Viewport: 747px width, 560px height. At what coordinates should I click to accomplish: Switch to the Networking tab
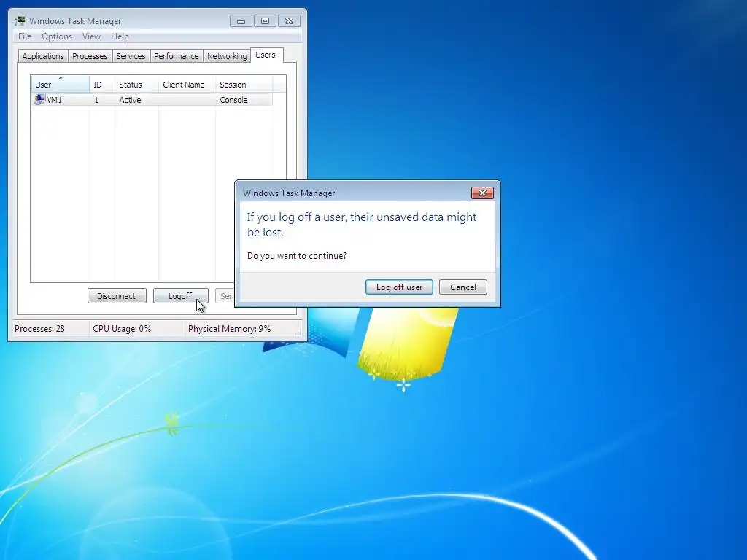click(x=227, y=56)
